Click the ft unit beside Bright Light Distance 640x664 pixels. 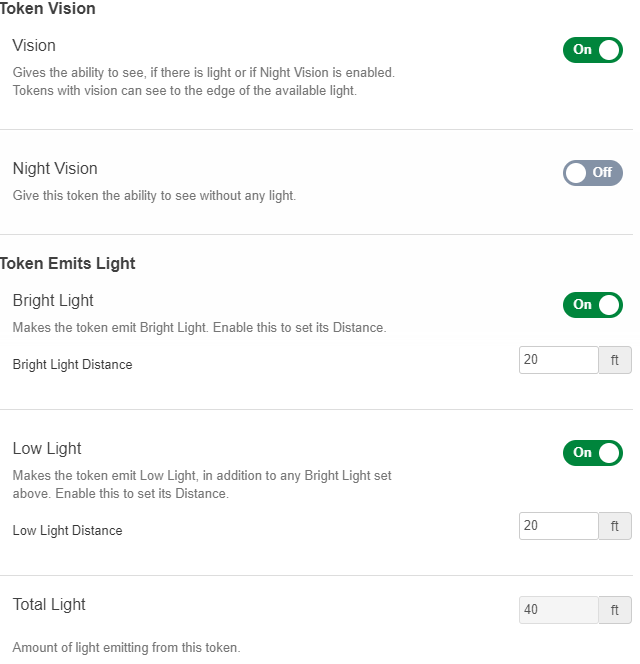(x=615, y=360)
